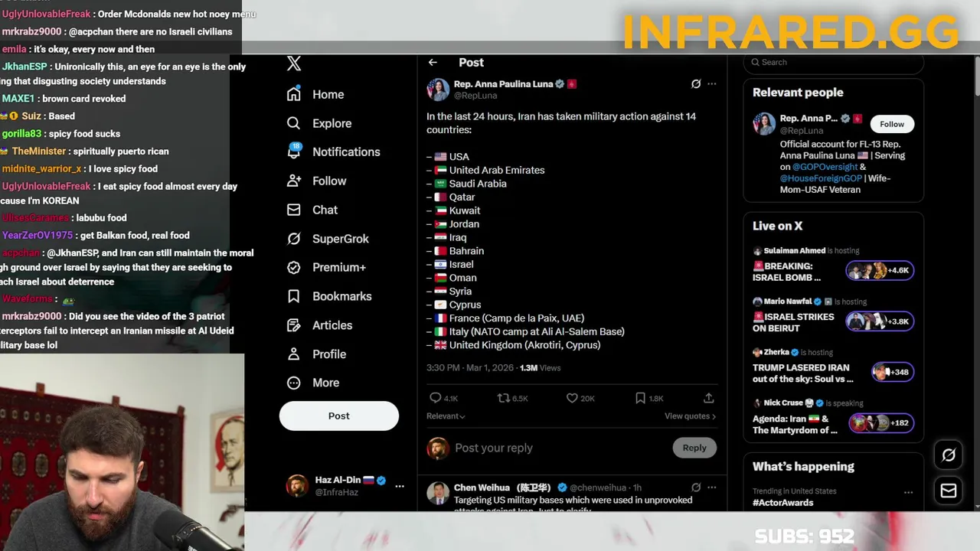Click Articles menu label

(332, 325)
